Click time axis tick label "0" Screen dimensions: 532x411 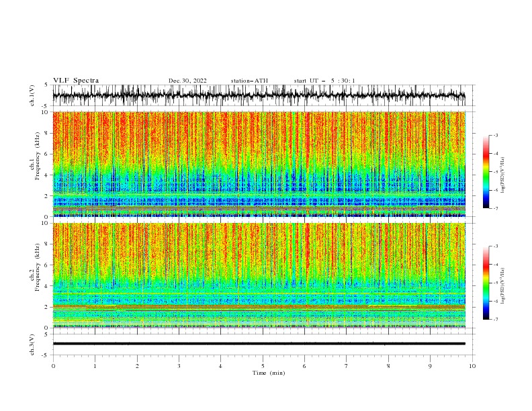click(53, 366)
